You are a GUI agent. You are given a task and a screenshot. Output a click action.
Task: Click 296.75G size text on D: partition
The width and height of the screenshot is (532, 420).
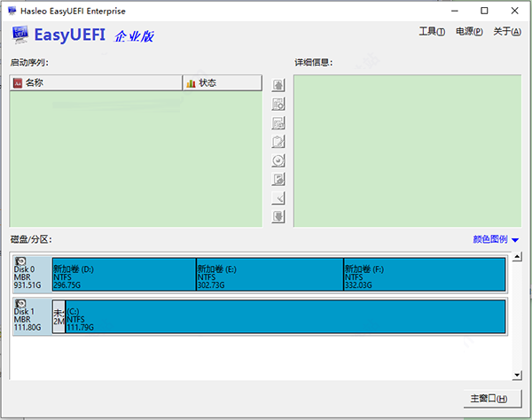click(x=67, y=285)
